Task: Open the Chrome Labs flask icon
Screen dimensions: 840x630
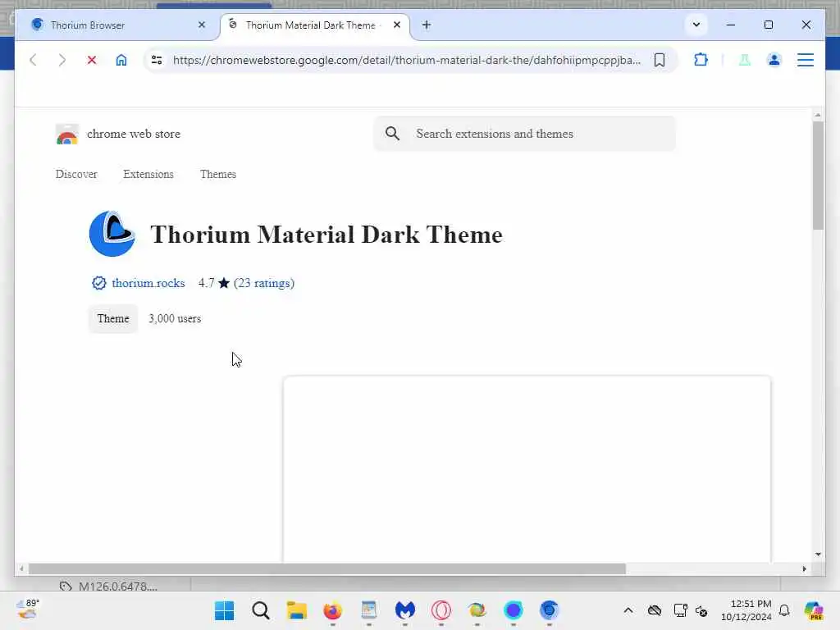Action: [x=744, y=60]
